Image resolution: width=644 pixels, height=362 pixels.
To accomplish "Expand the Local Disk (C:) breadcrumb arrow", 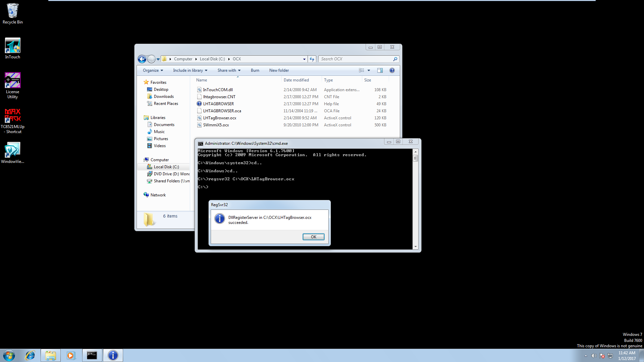I will [229, 59].
